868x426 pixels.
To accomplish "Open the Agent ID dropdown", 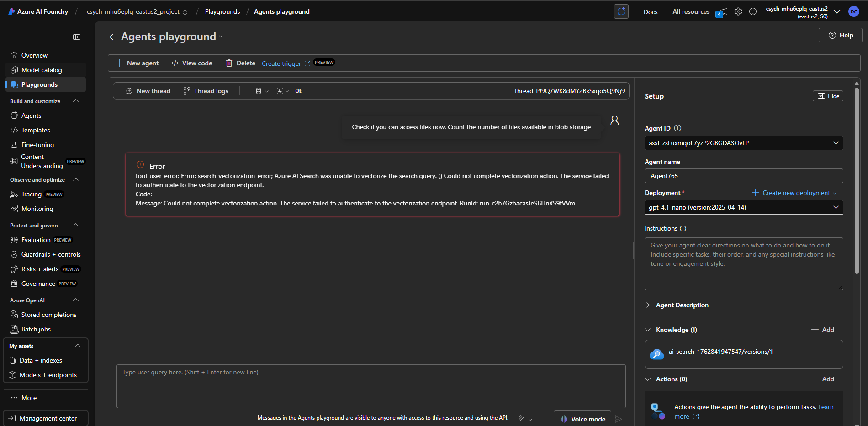I will [x=744, y=143].
